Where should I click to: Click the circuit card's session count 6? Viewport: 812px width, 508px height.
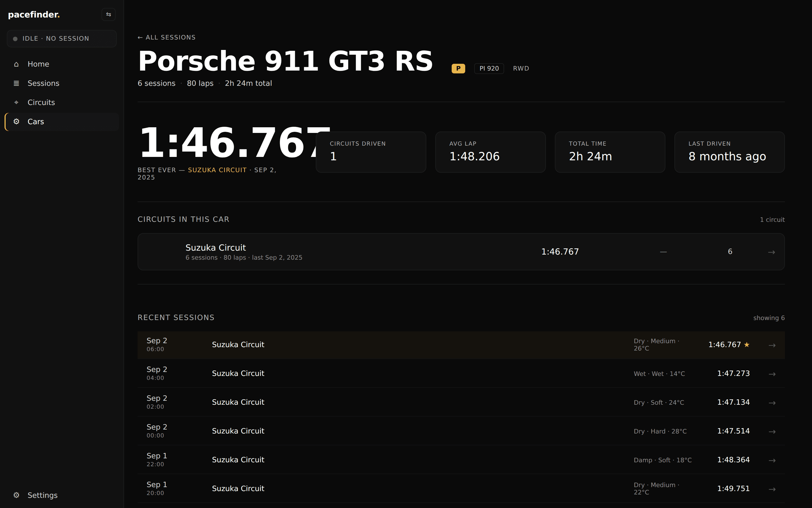pyautogui.click(x=730, y=252)
